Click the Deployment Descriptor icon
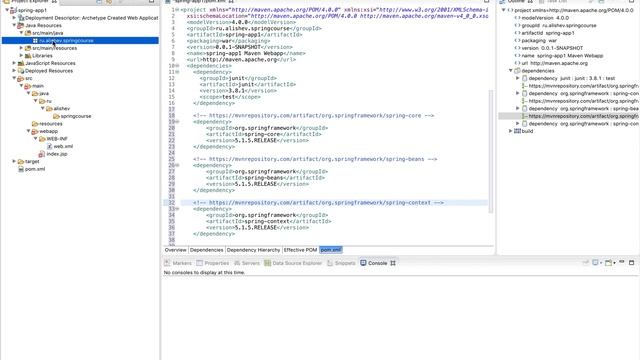The height and width of the screenshot is (360, 640). [21, 18]
